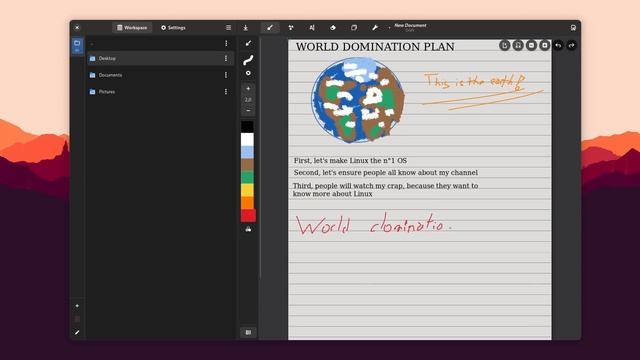Click the WORLD DOMINATION PLAN heading

point(375,47)
